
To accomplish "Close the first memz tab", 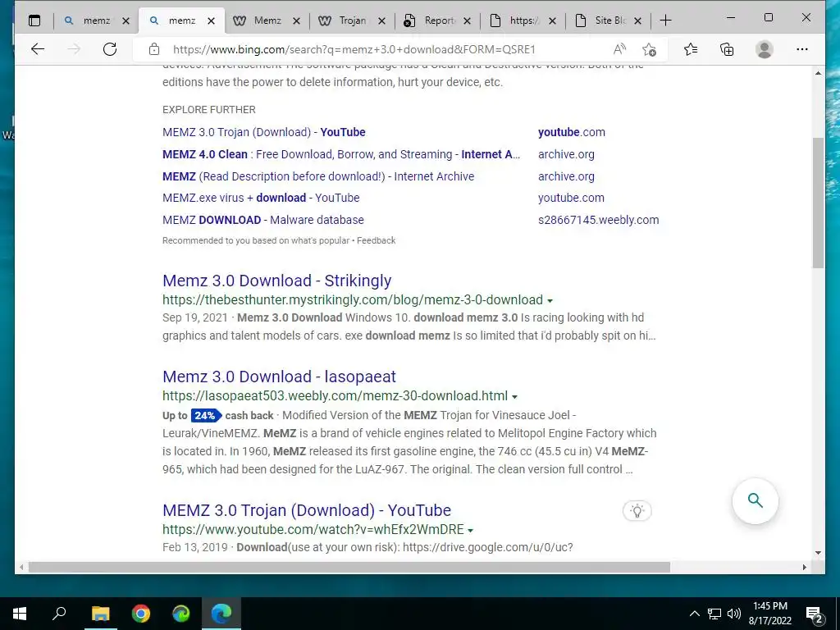I will click(x=126, y=21).
